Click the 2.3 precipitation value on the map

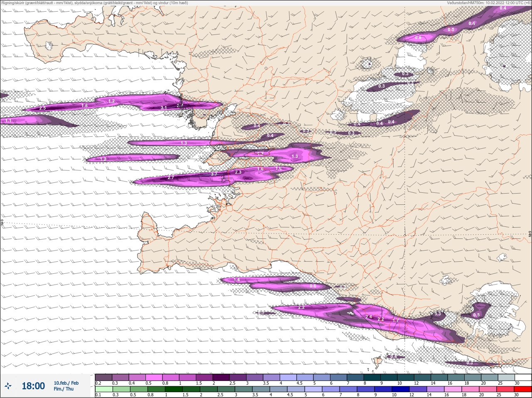pos(238,172)
